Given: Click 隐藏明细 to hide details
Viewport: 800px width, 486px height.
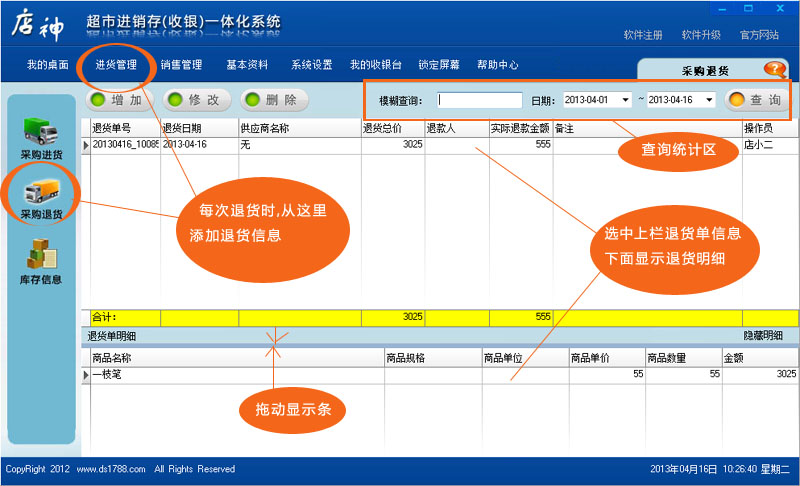Looking at the screenshot, I should tap(763, 336).
